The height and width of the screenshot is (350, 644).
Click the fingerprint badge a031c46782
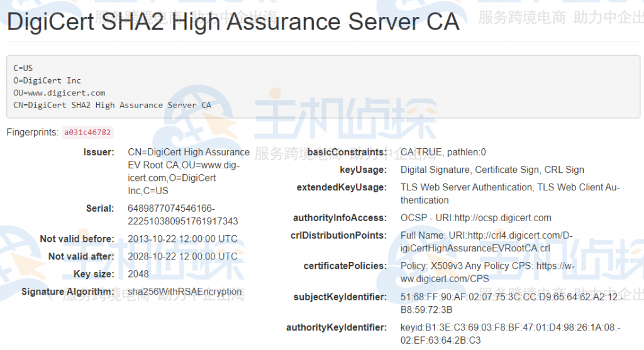(87, 133)
